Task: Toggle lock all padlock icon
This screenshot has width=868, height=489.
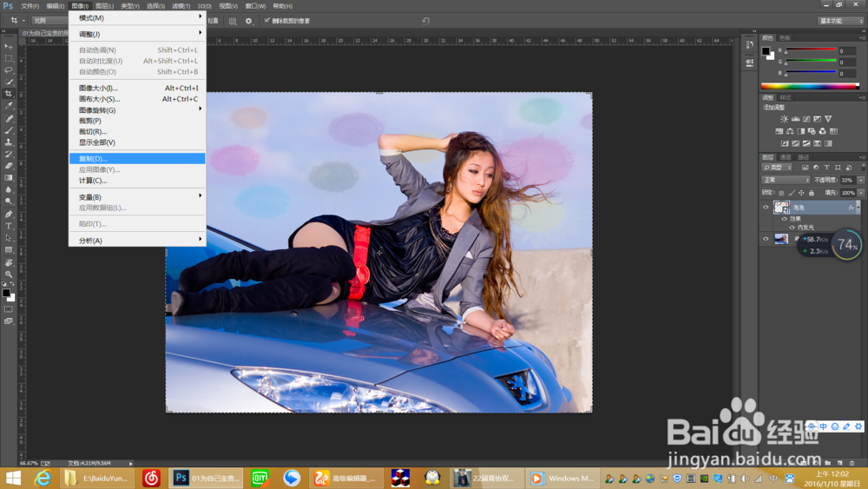Action: (x=812, y=193)
